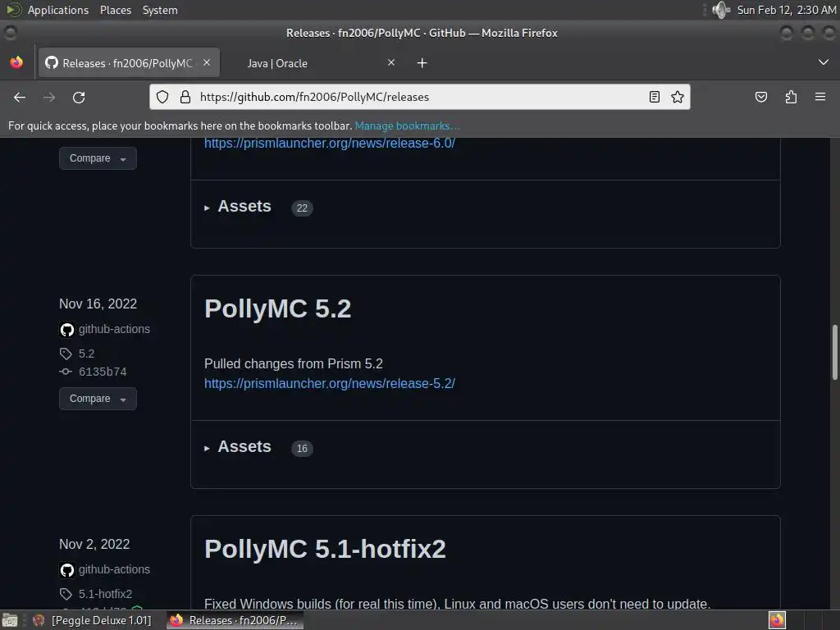Open the 5.1-hotfix2 tag link
This screenshot has width=840, height=630.
(x=105, y=594)
